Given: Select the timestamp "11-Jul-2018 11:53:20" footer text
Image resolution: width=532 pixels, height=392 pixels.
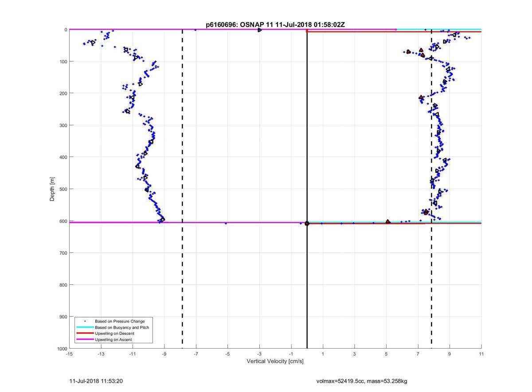Looking at the screenshot, I should [x=96, y=381].
